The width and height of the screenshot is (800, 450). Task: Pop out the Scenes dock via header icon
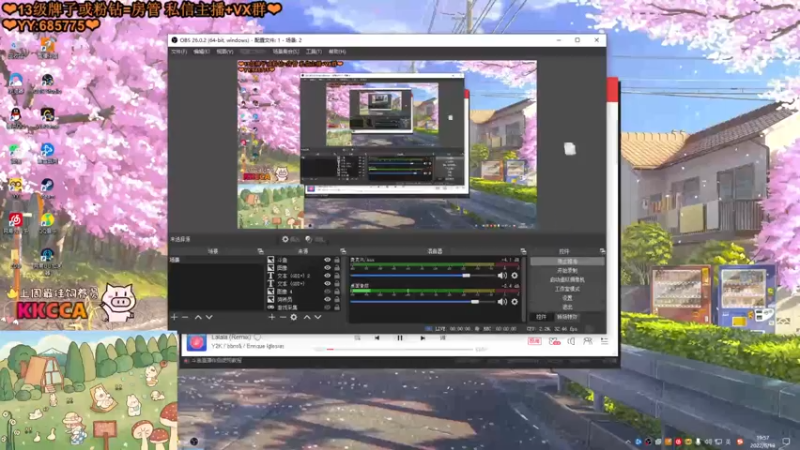260,251
